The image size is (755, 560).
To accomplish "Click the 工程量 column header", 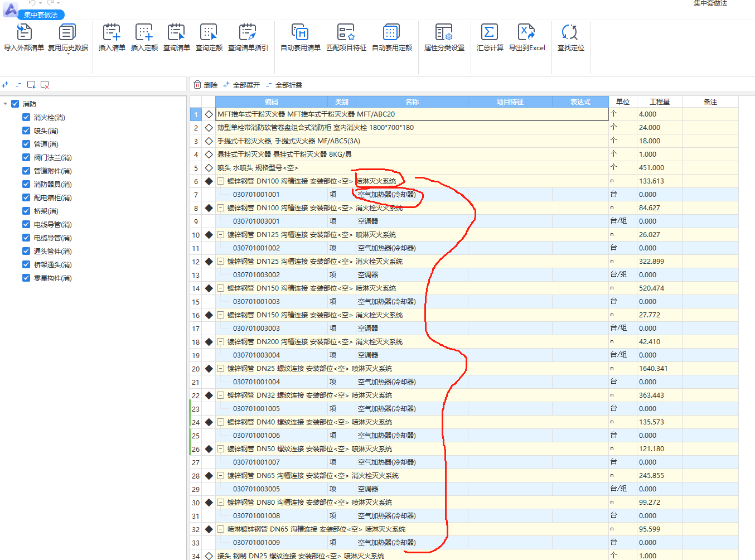I will pos(660,102).
